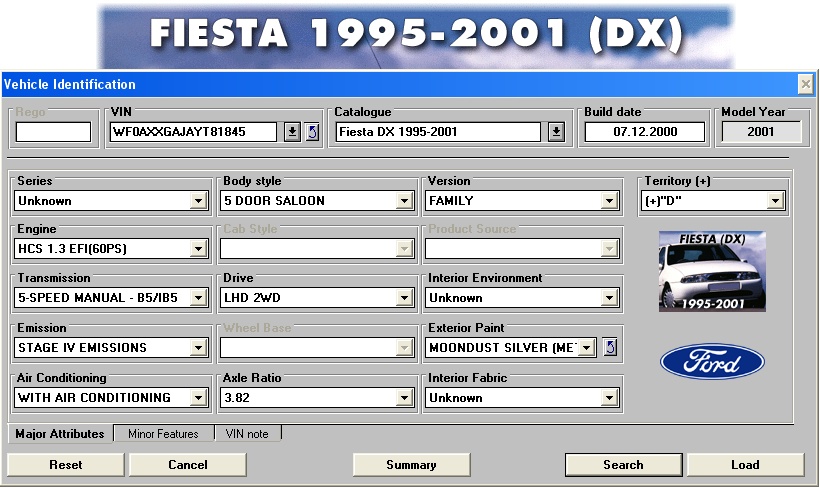The image size is (820, 488).
Task: Expand the Territory dropdown
Action: (x=775, y=201)
